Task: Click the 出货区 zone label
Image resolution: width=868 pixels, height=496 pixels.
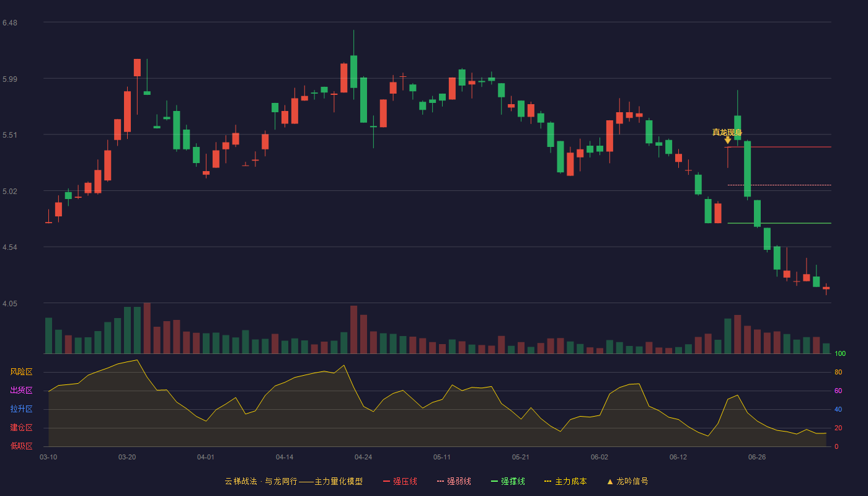Action: point(21,391)
